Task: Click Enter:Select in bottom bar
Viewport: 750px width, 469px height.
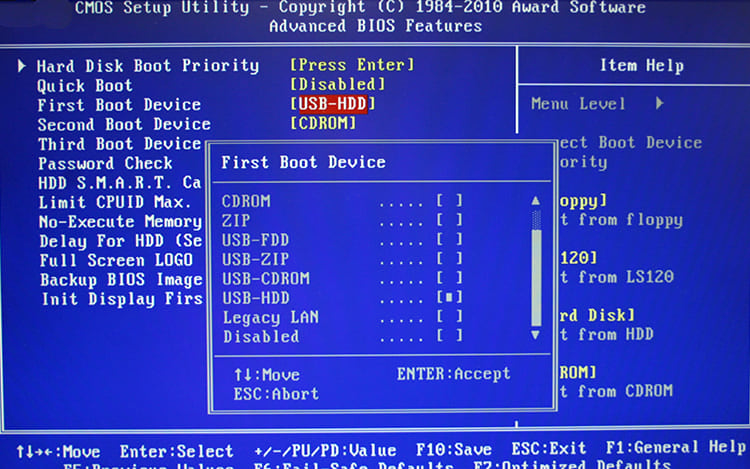Action: coord(176,451)
